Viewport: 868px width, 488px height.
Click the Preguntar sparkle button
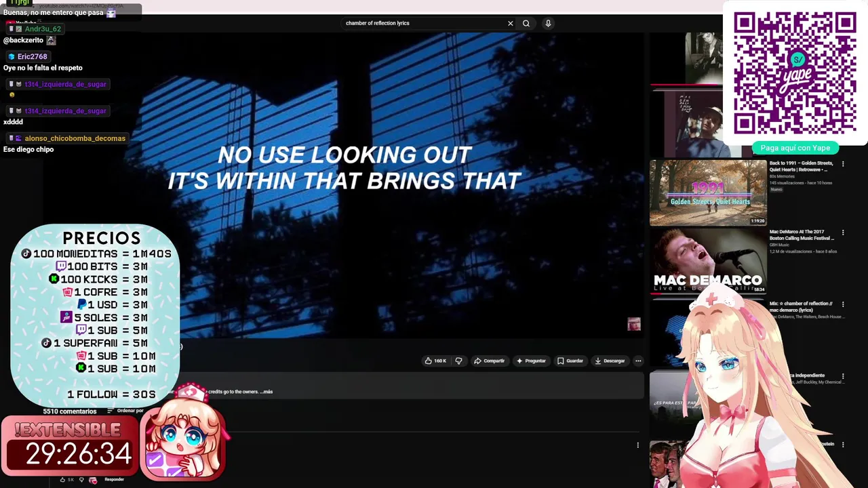point(531,361)
